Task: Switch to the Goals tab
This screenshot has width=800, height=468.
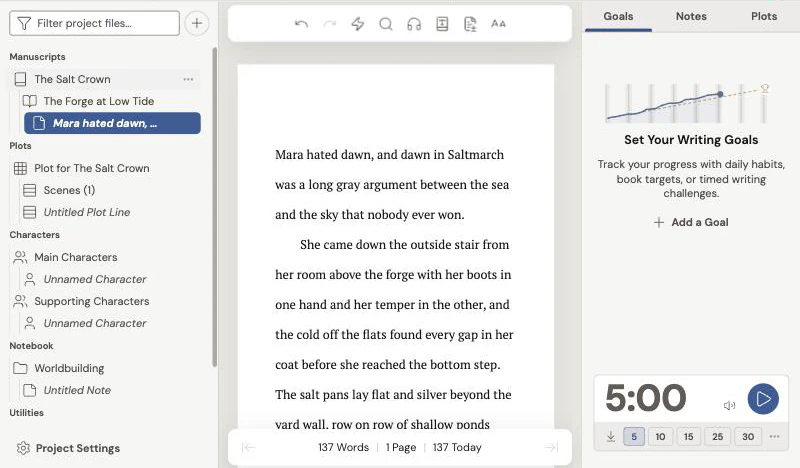Action: pos(618,16)
